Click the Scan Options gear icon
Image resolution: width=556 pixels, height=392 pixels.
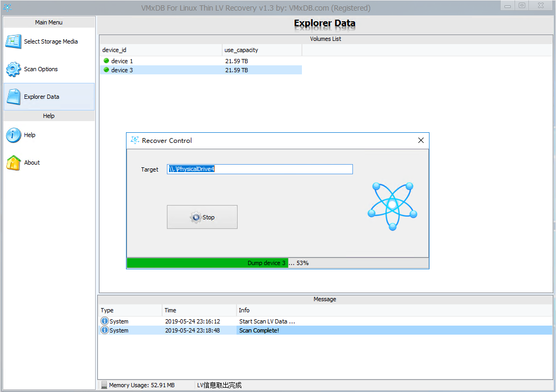(13, 69)
